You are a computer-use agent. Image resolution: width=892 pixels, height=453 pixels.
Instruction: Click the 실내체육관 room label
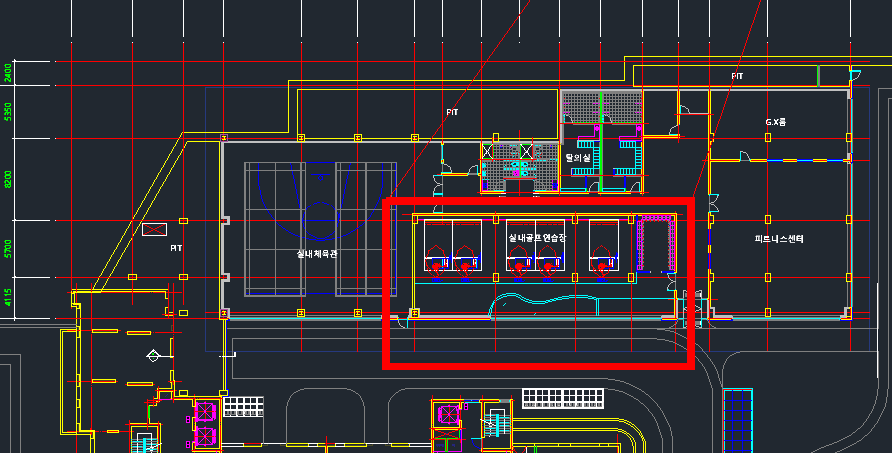click(x=317, y=254)
